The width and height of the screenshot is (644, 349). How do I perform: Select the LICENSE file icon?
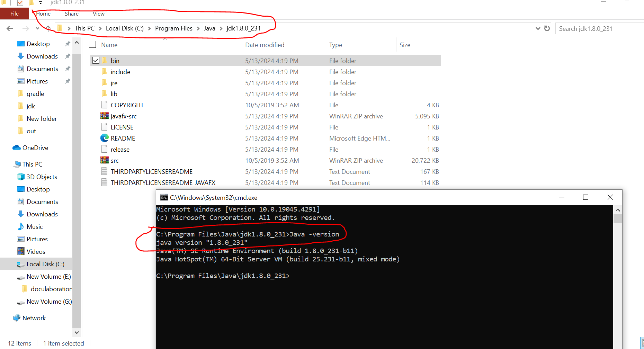click(105, 127)
